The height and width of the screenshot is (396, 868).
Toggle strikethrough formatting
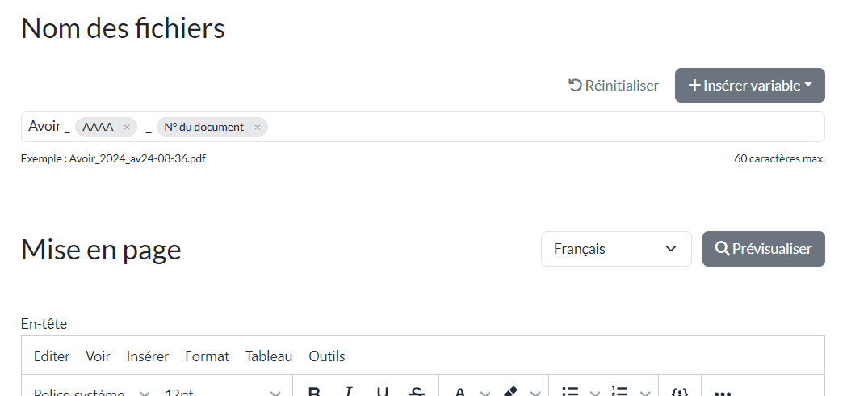(417, 392)
